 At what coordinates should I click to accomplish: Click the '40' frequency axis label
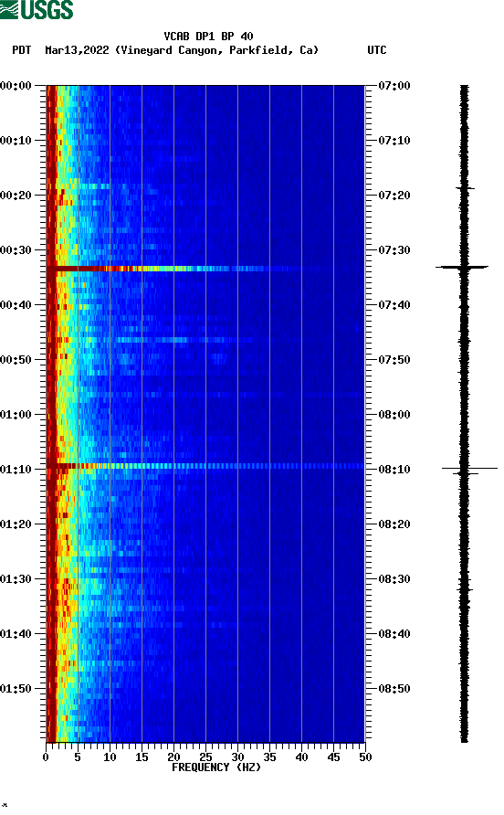click(301, 757)
